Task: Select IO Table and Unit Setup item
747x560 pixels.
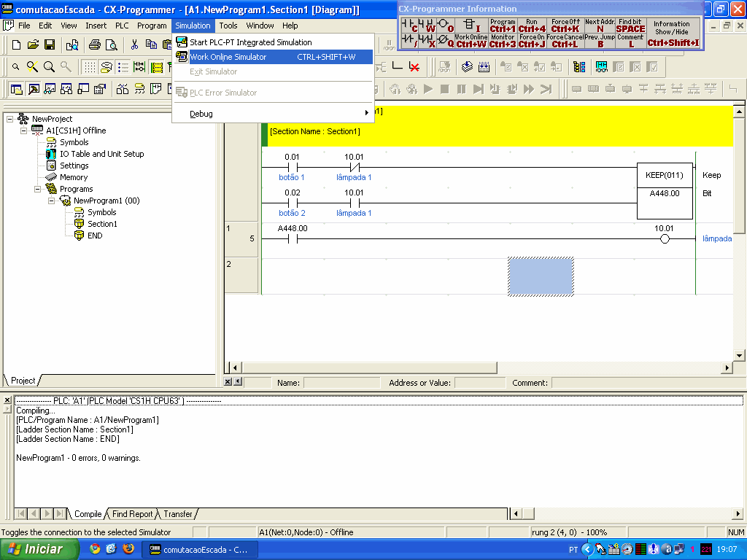Action: click(x=101, y=154)
